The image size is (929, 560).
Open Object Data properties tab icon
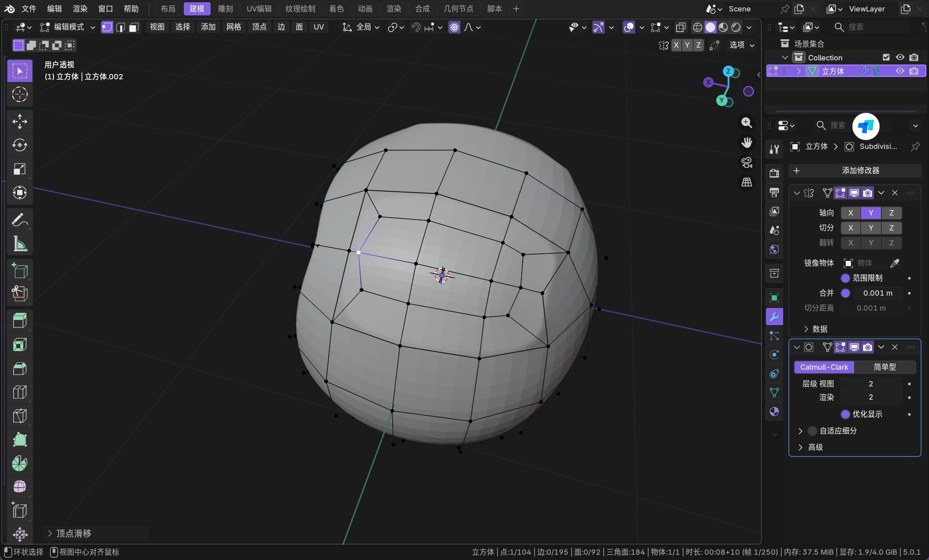click(x=774, y=392)
